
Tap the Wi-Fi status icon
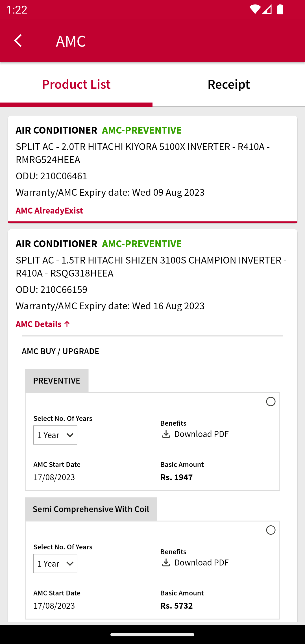pyautogui.click(x=255, y=10)
